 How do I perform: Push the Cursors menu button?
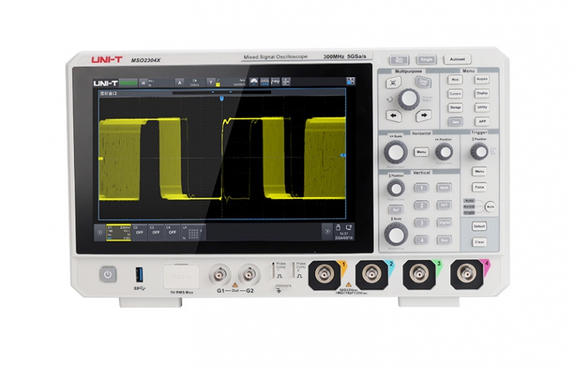[455, 93]
